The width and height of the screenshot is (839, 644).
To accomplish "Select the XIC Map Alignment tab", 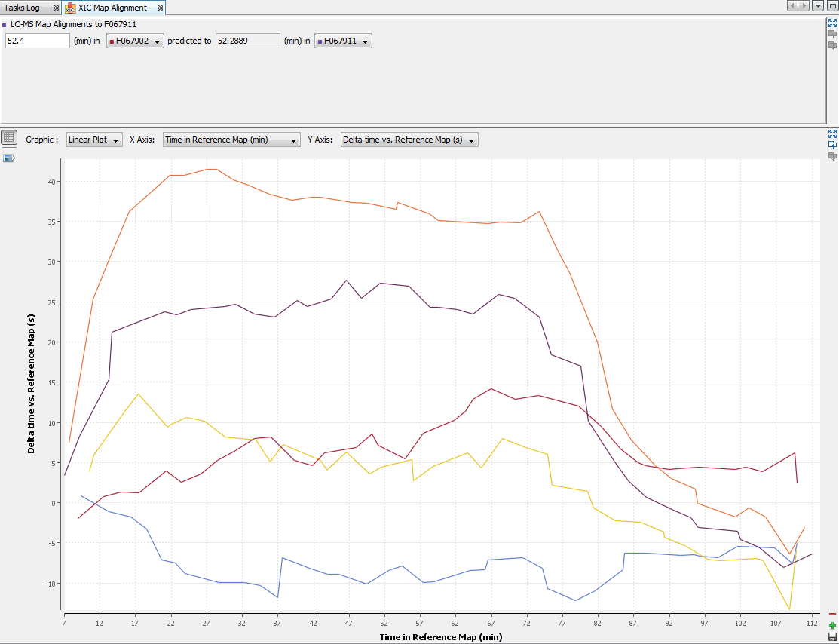I will [112, 8].
